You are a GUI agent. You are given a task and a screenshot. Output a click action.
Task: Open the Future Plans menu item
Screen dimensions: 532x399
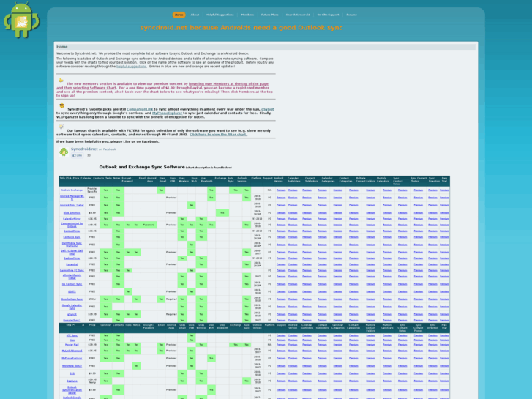tap(270, 15)
